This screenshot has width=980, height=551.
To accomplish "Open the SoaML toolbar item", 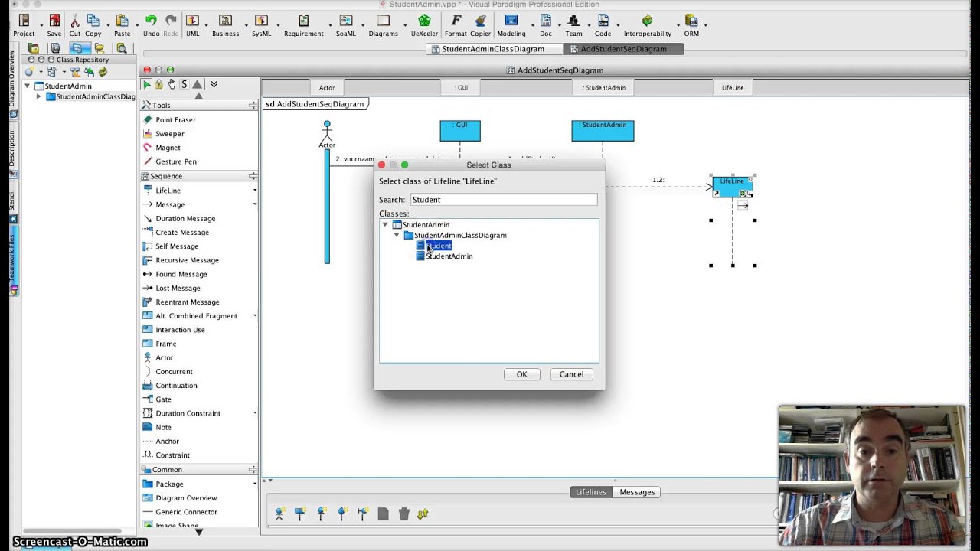I will [346, 25].
